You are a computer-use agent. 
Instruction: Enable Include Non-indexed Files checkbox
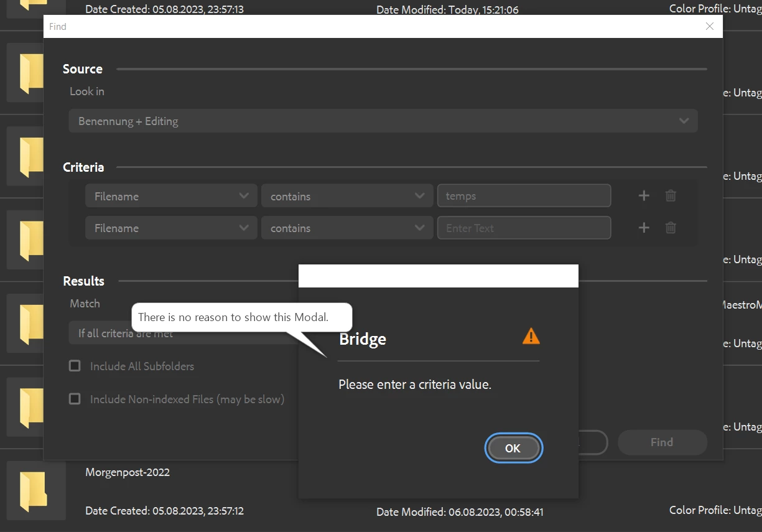point(75,399)
